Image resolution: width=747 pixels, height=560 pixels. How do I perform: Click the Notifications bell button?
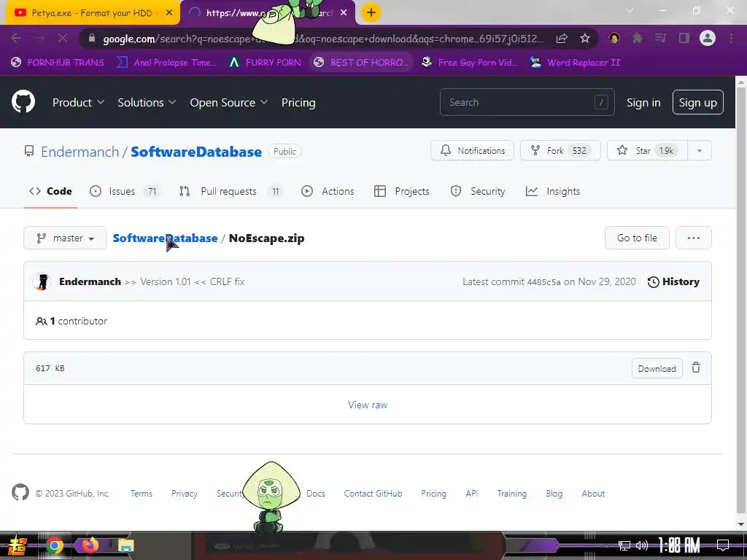point(472,150)
